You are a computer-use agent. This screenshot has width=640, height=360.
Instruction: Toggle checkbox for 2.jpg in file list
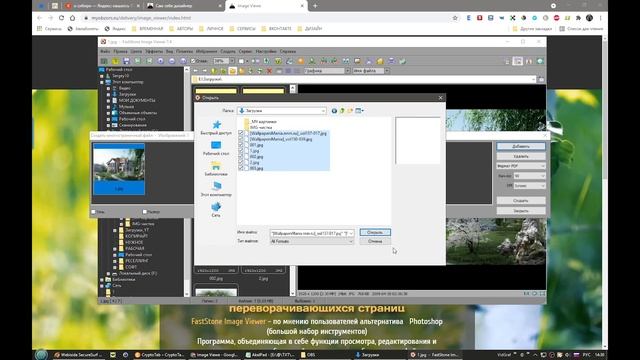[241, 162]
